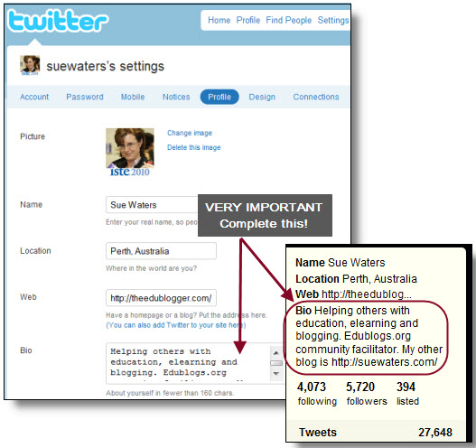The image size is (476, 448).
Task: Click the Delete this image link
Action: tap(193, 147)
